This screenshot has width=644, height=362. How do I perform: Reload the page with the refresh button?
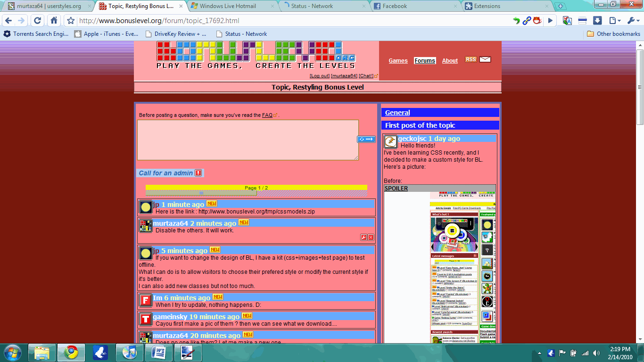pos(38,21)
